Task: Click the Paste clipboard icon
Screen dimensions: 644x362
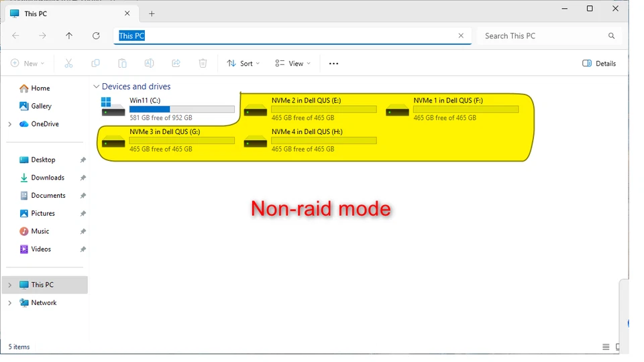Action: [x=122, y=63]
